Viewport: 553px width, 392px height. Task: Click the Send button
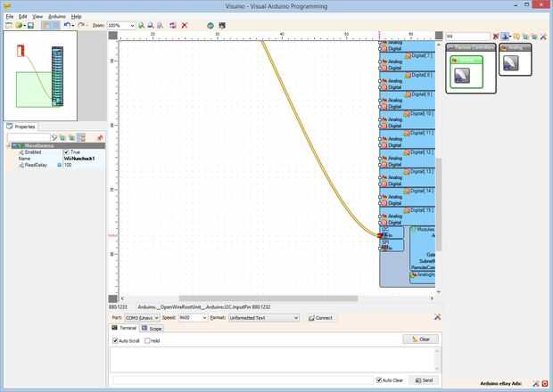pyautogui.click(x=424, y=380)
